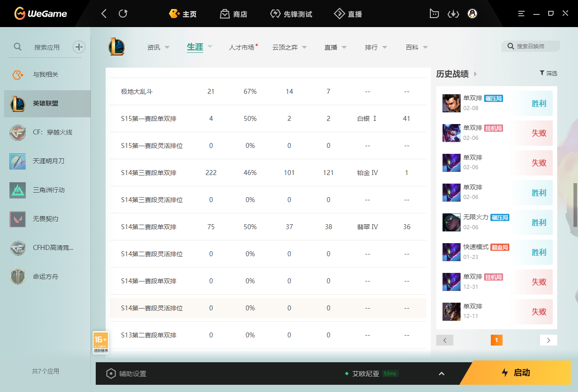Click the 16+ age rating badge
578x392 pixels.
[x=101, y=343]
